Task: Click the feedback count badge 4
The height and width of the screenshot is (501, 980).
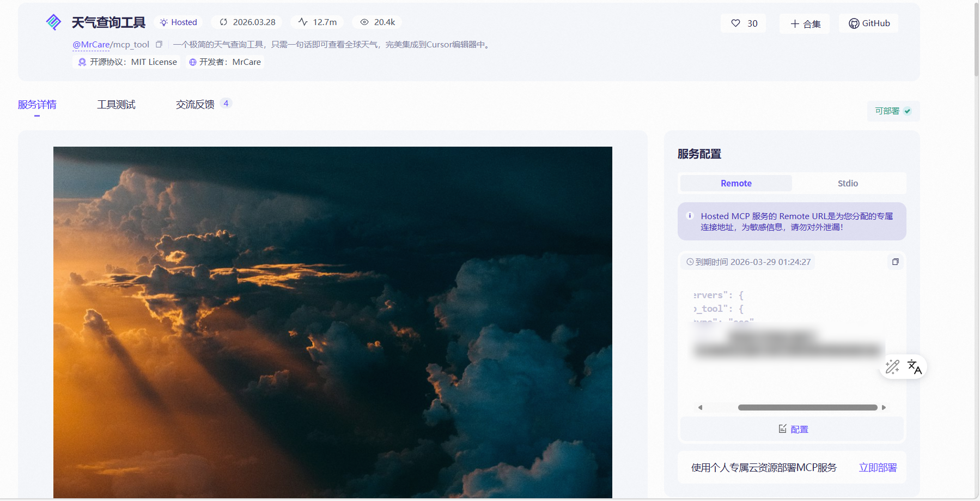Action: [226, 103]
